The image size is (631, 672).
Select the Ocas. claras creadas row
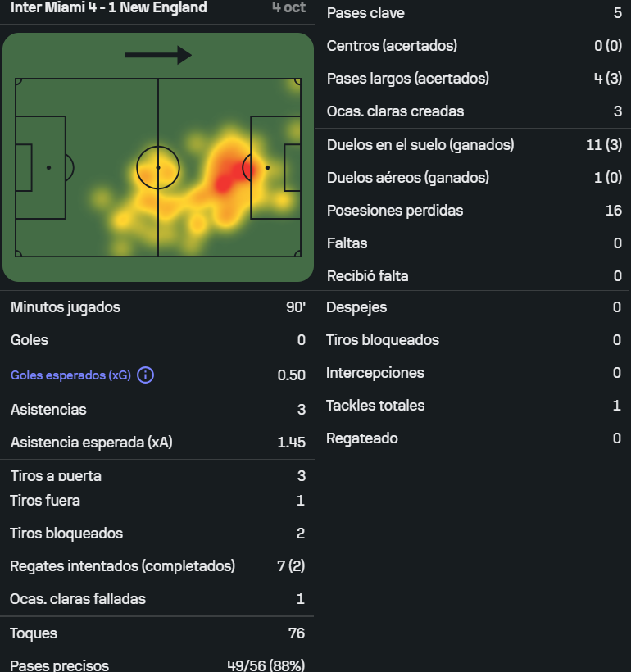pos(473,111)
